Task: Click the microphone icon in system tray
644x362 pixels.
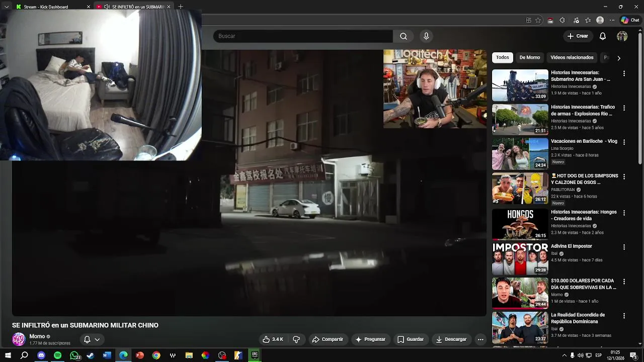Action: point(572,355)
